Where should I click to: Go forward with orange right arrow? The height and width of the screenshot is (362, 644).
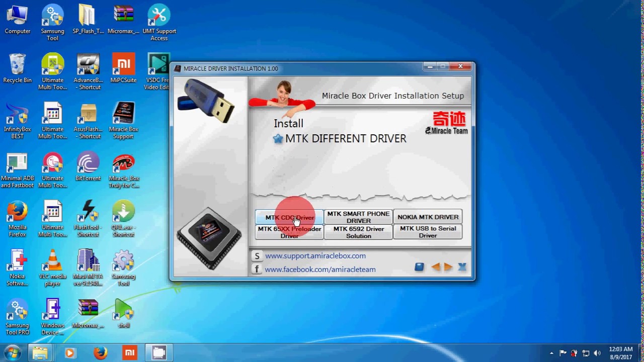pyautogui.click(x=448, y=267)
